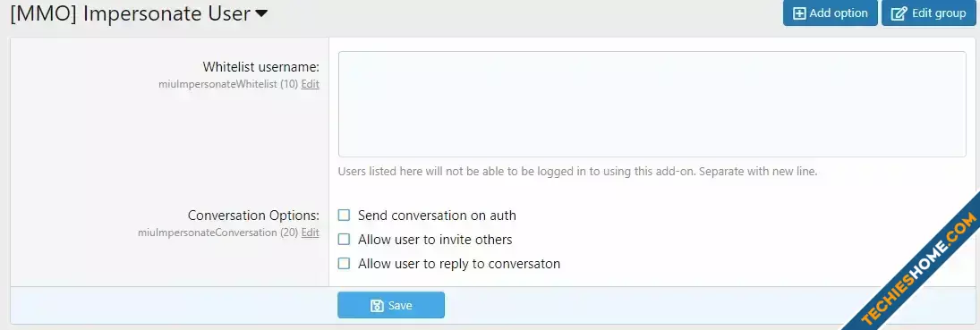Click the Allow user to reply to conversaton text
Screen dimensions: 980x330
pos(459,264)
